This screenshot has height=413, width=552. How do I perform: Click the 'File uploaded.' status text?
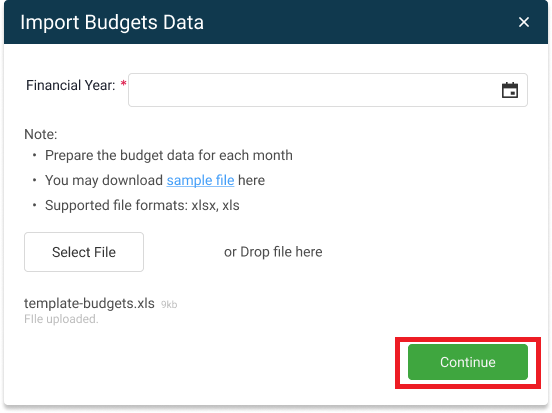click(x=61, y=319)
